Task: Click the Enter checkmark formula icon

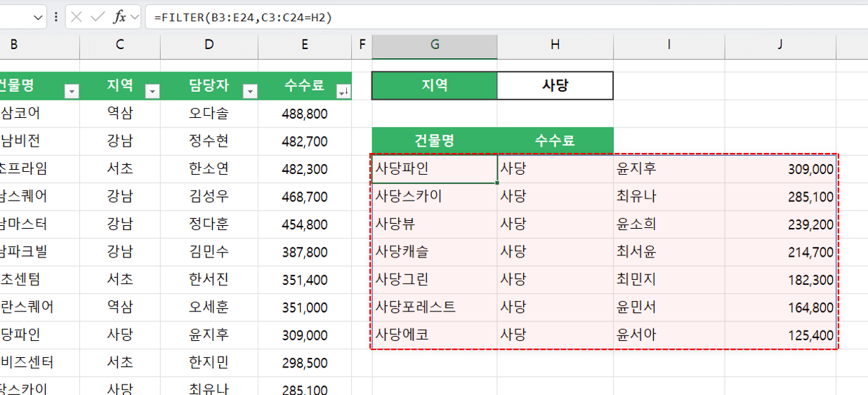Action: (98, 18)
